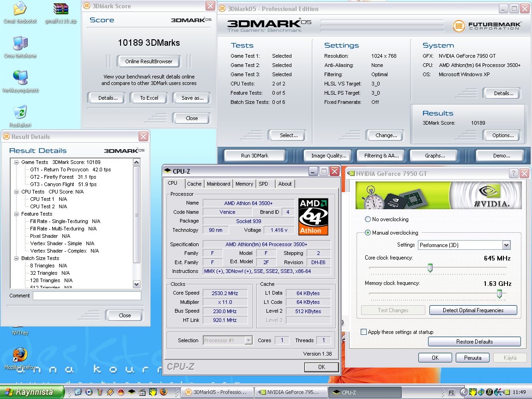Select GT3 - Canyon Flight row
The width and height of the screenshot is (532, 399).
pyautogui.click(x=63, y=184)
